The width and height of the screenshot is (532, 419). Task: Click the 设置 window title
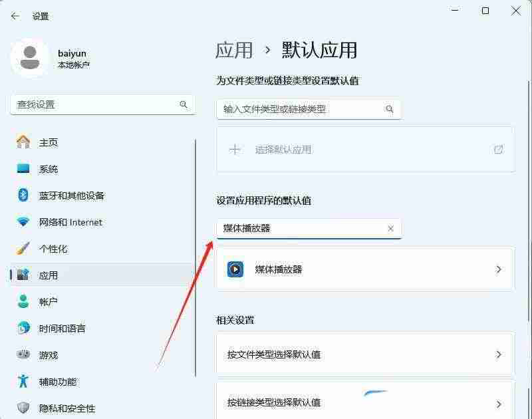pyautogui.click(x=41, y=16)
